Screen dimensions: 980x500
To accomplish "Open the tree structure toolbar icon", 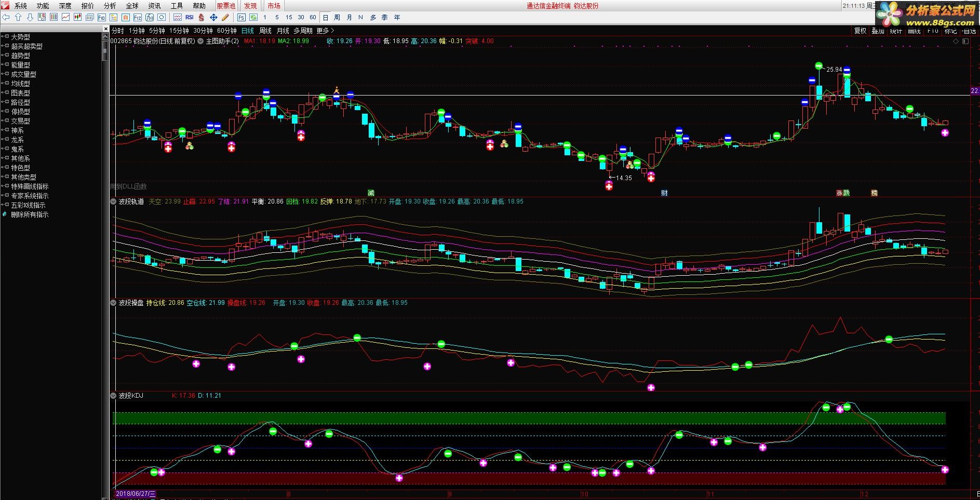I will pyautogui.click(x=114, y=17).
